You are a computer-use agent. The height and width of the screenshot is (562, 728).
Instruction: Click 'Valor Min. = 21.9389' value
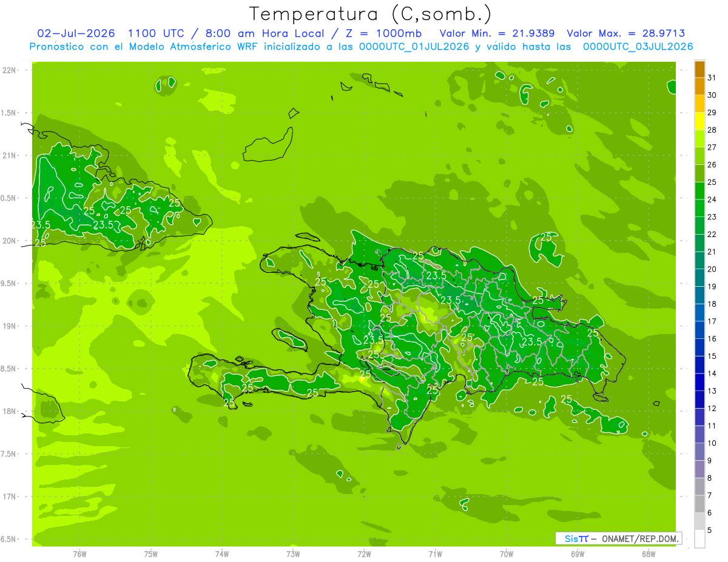pyautogui.click(x=497, y=33)
